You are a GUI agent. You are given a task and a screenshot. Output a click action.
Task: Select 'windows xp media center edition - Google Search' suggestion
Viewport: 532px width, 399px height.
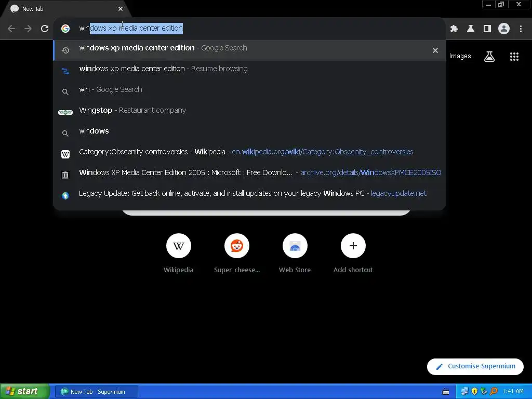[249, 50]
